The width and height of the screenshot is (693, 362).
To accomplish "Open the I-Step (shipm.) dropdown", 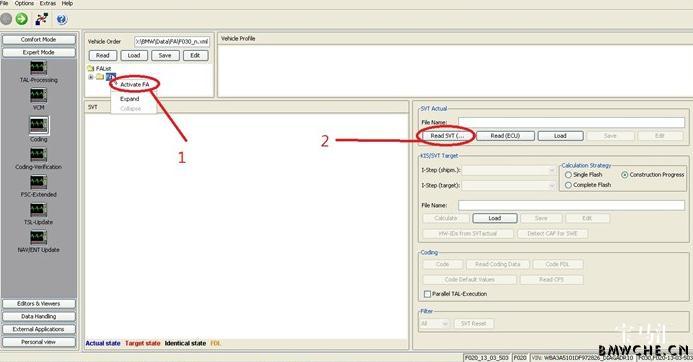I will pos(508,170).
